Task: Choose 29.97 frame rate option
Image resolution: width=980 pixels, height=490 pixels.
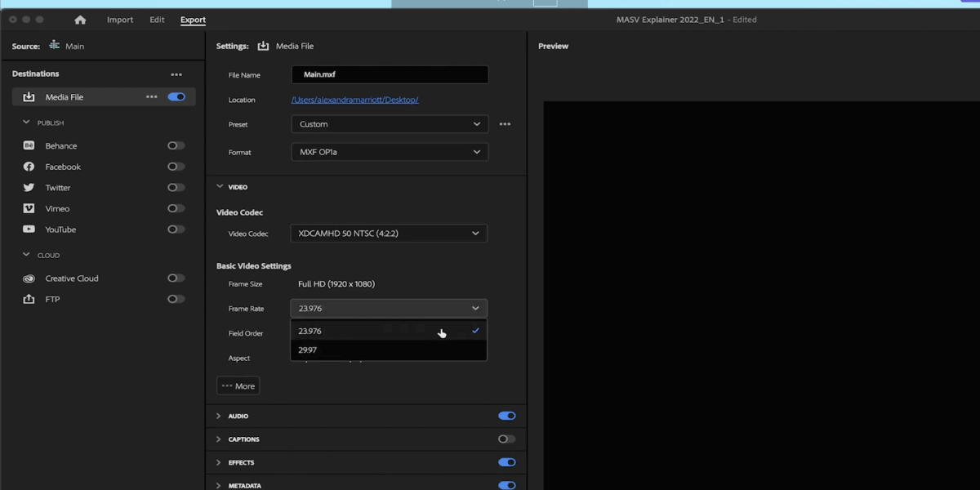Action: coord(389,350)
